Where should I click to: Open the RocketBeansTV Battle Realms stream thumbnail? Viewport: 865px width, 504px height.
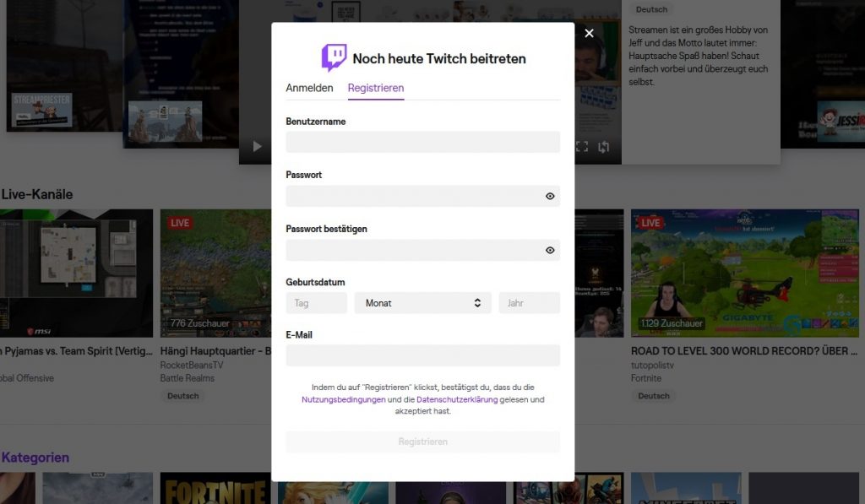pyautogui.click(x=215, y=270)
